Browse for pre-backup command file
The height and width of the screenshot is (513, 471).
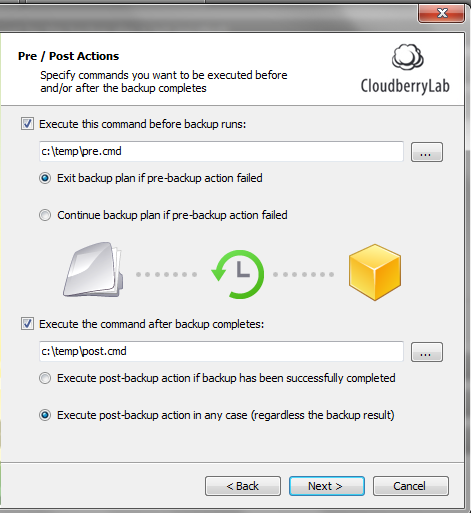coord(427,152)
